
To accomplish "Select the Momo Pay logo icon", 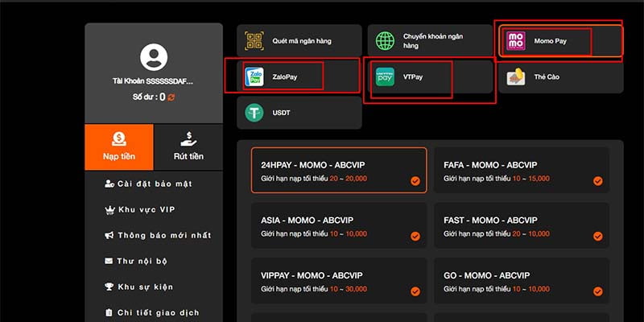I will pos(516,40).
